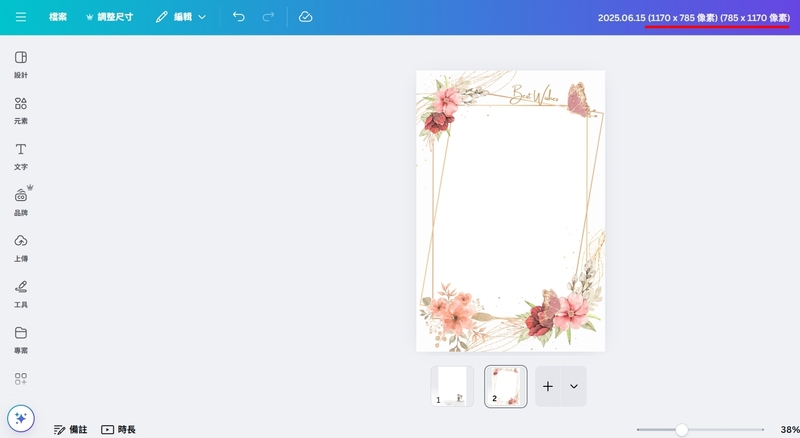The height and width of the screenshot is (438, 800).
Task: Click the magic assistant sparkle button
Action: 21,418
